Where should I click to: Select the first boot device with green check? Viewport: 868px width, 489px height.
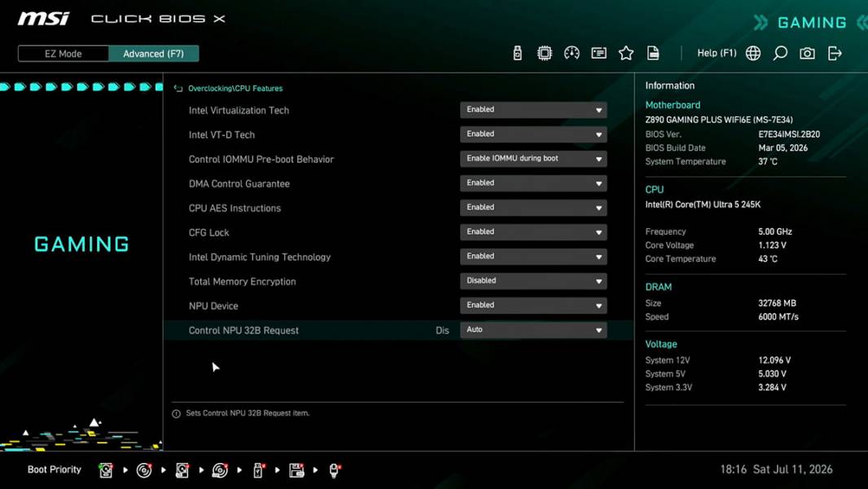106,470
